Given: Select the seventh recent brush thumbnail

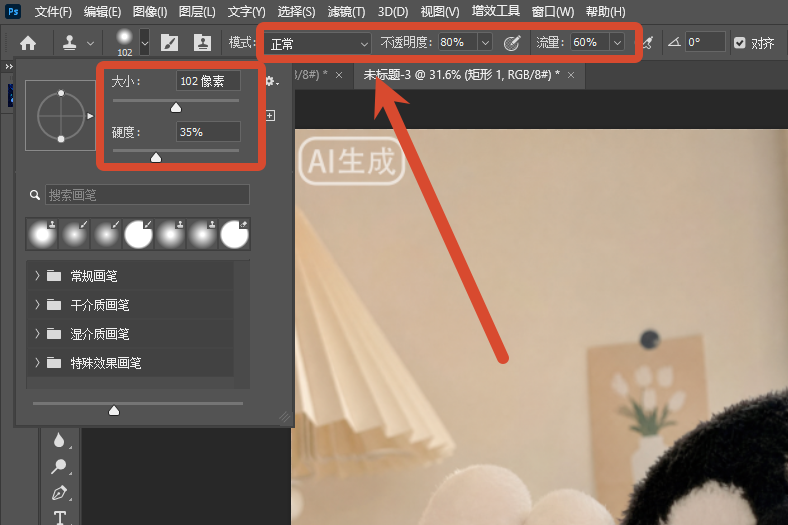Looking at the screenshot, I should pos(234,234).
